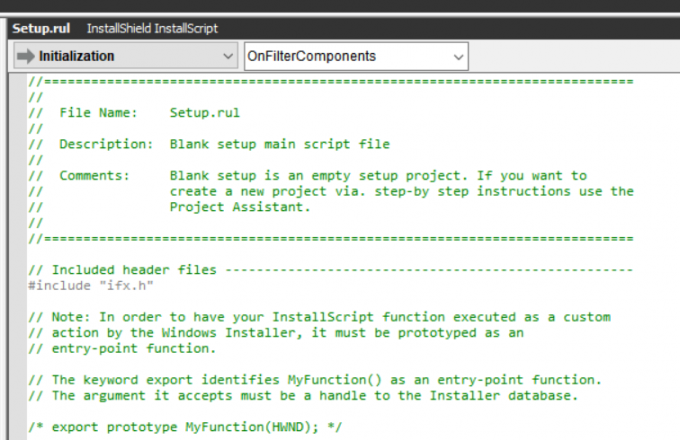Image resolution: width=680 pixels, height=440 pixels.
Task: Place cursor on the File Name comment line
Action: (149, 113)
